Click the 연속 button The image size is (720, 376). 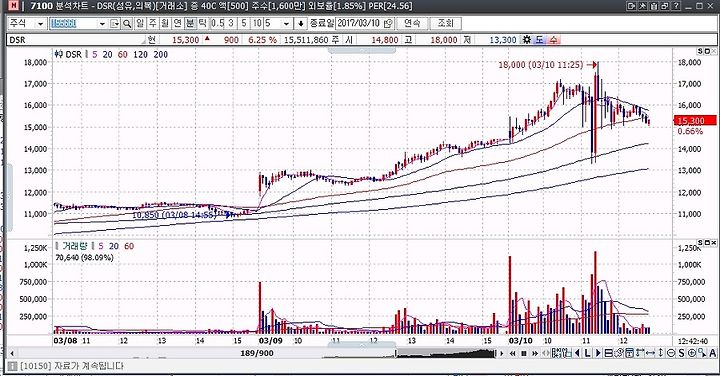point(412,23)
